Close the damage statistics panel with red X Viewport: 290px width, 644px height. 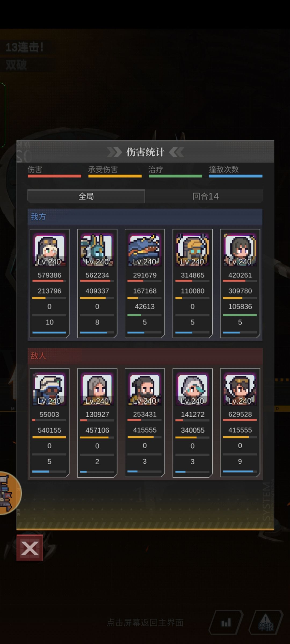pyautogui.click(x=30, y=548)
